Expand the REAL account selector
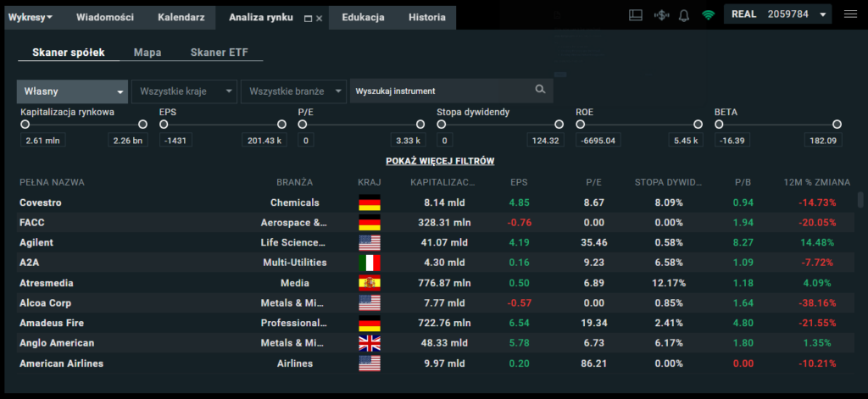Image resolution: width=868 pixels, height=399 pixels. coord(778,14)
